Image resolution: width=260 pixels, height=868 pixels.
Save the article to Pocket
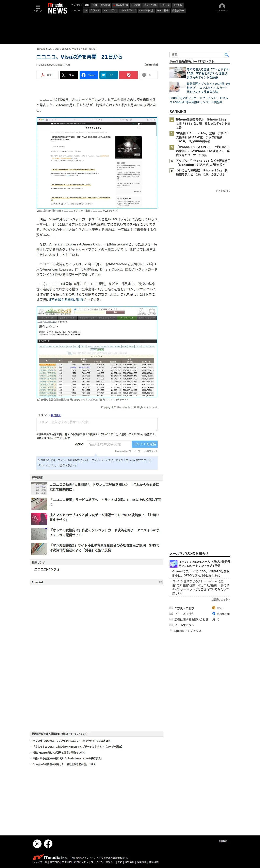129,75
